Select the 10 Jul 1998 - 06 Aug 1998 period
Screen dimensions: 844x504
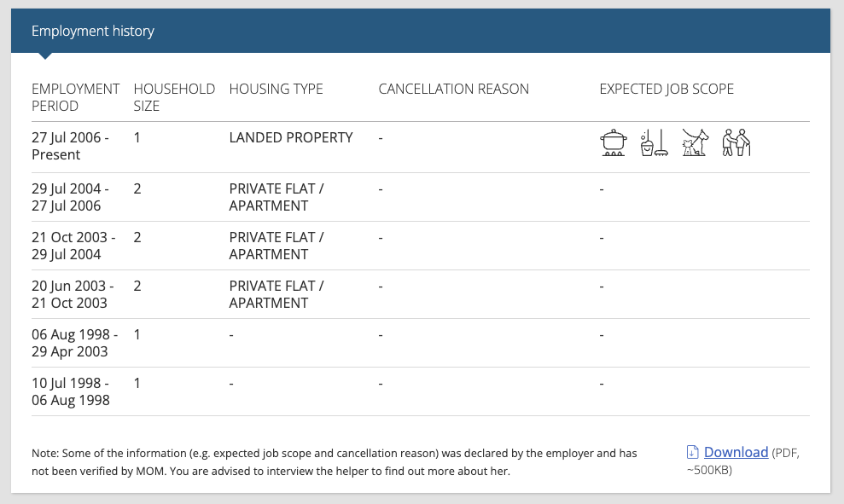coord(71,391)
